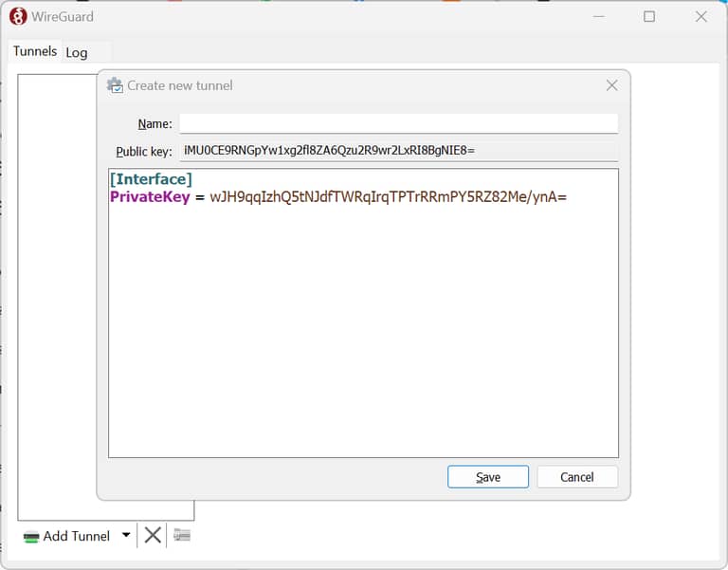Click the private key value wJH9qqIzhQ5tN...
This screenshot has height=570, width=728.
[388, 197]
